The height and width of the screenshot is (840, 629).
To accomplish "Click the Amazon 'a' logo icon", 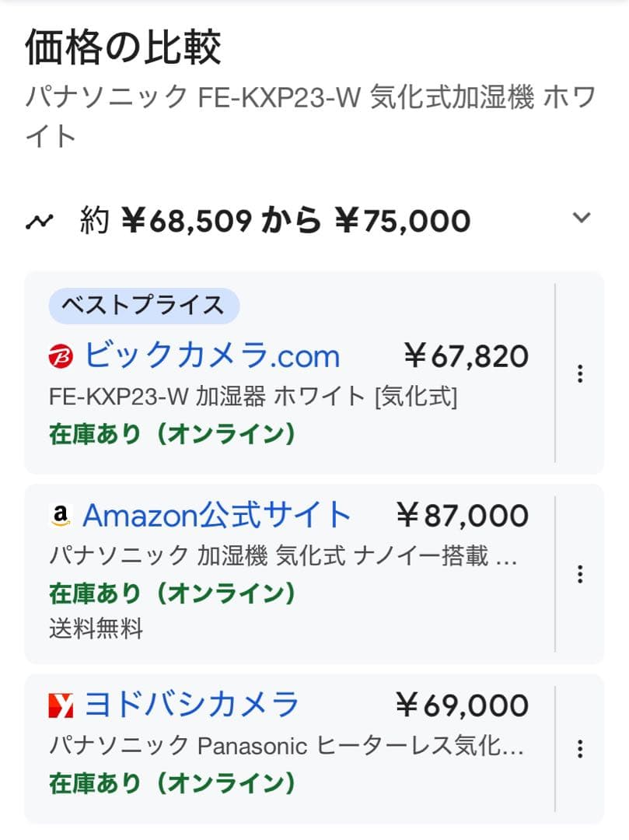I will 62,514.
